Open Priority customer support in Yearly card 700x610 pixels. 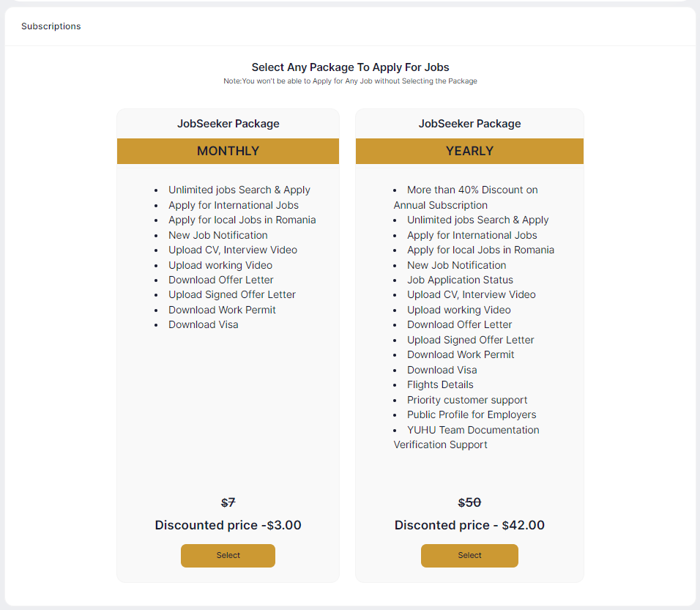click(467, 400)
